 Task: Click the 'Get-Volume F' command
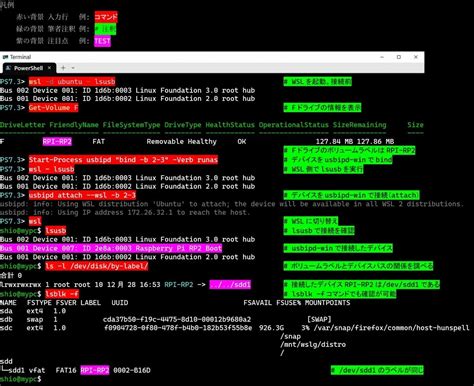point(54,108)
